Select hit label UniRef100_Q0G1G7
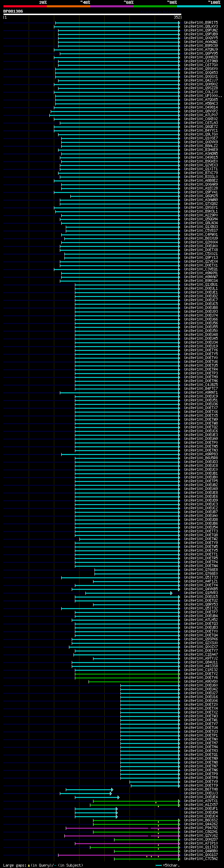 point(201,855)
